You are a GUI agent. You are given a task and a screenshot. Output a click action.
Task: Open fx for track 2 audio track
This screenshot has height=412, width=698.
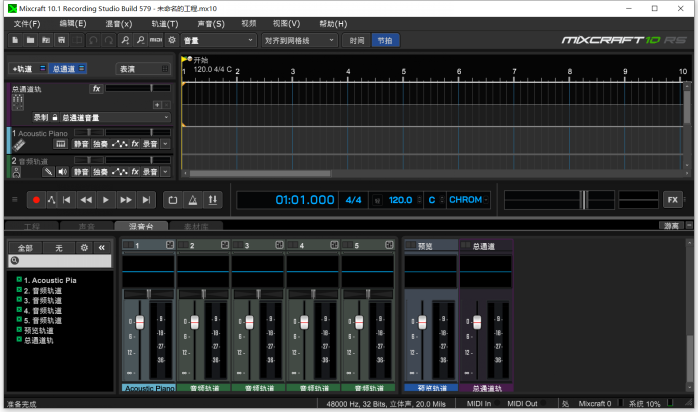(135, 172)
